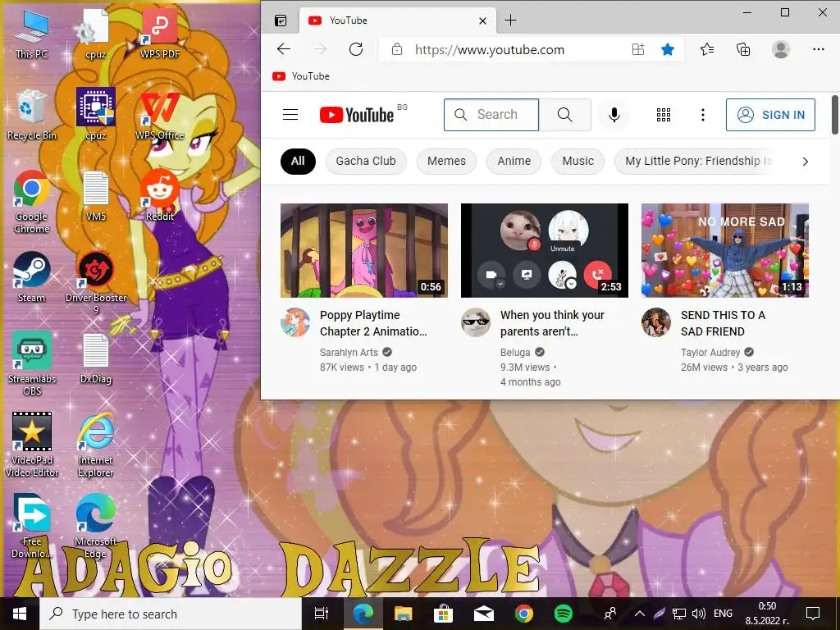Select the Recycle Bin icon
The width and height of the screenshot is (840, 630).
[32, 115]
